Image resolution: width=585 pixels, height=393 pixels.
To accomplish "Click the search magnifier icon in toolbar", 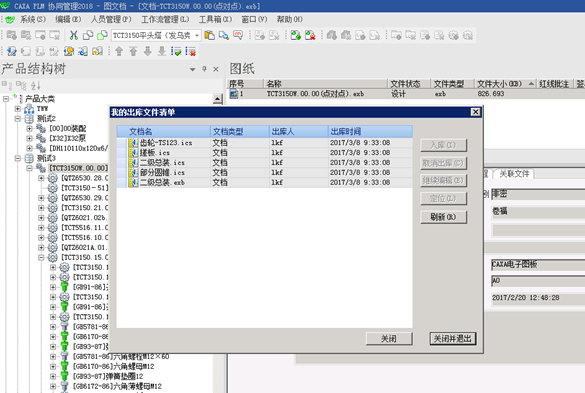I will click(x=223, y=35).
